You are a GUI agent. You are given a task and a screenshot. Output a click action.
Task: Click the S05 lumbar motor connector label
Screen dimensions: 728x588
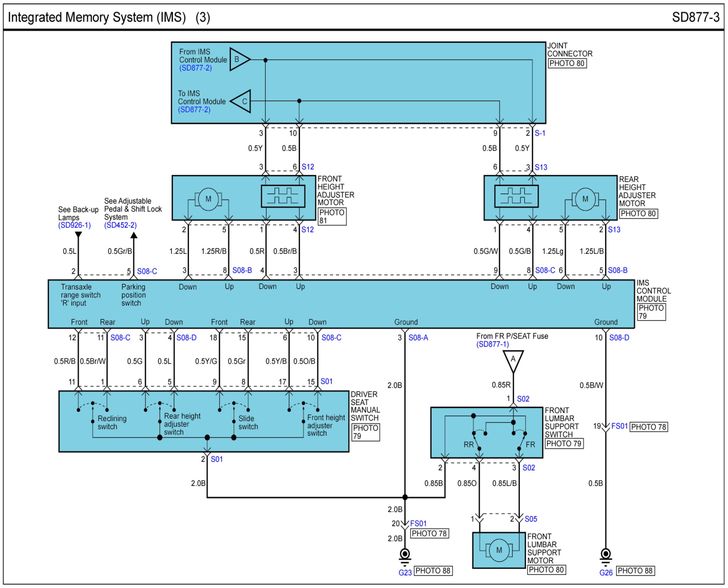[530, 519]
